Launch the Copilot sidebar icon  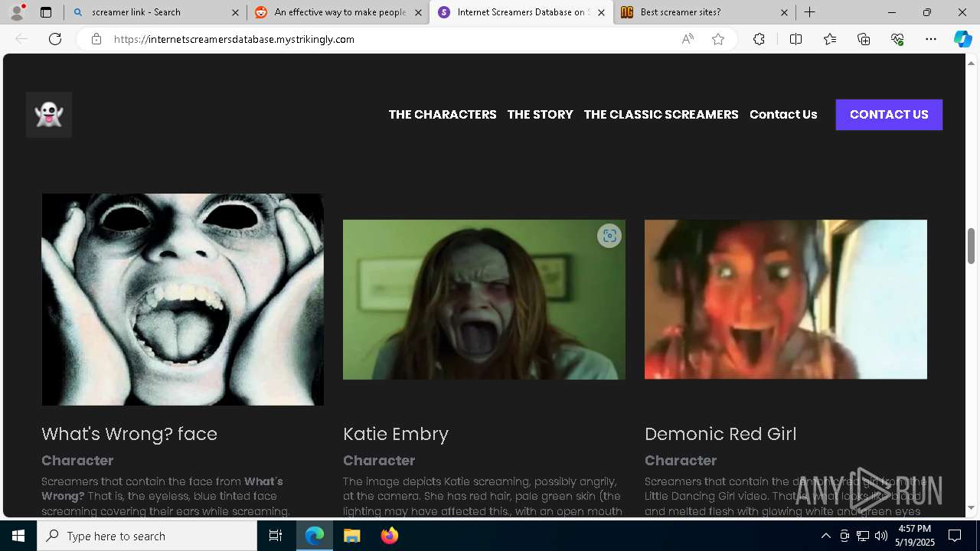pos(962,39)
